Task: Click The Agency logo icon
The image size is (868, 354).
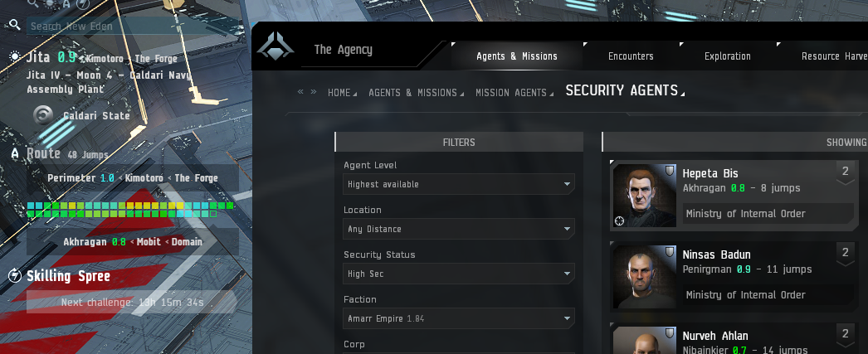Action: pyautogui.click(x=275, y=46)
